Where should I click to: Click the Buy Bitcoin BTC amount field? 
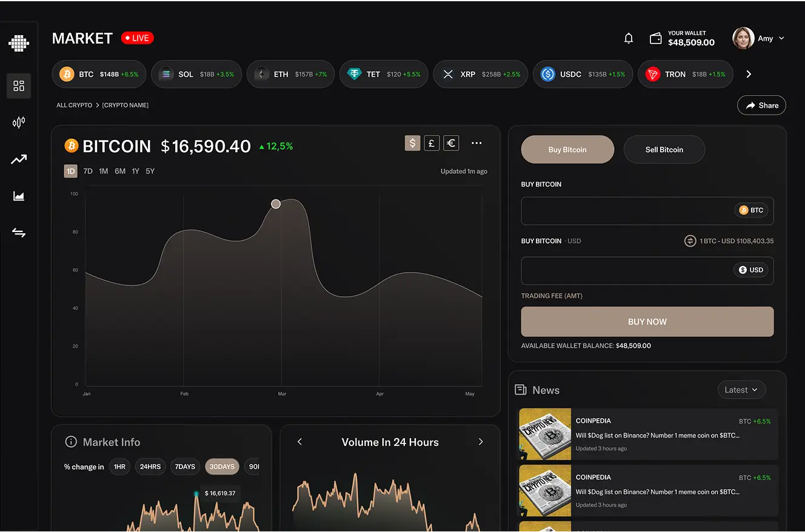click(x=647, y=211)
